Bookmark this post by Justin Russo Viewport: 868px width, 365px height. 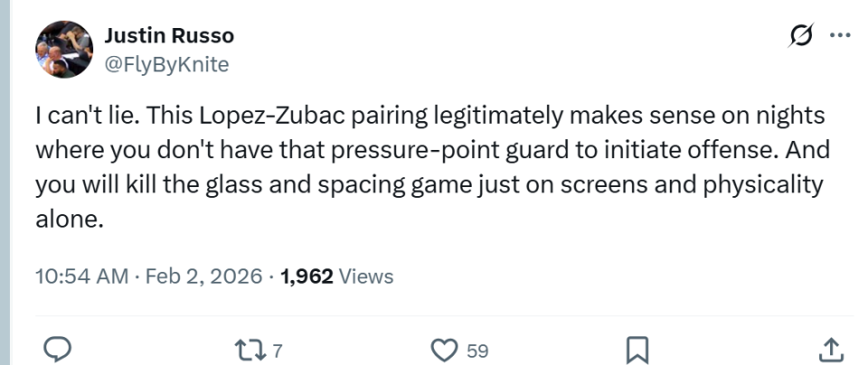coord(639,349)
